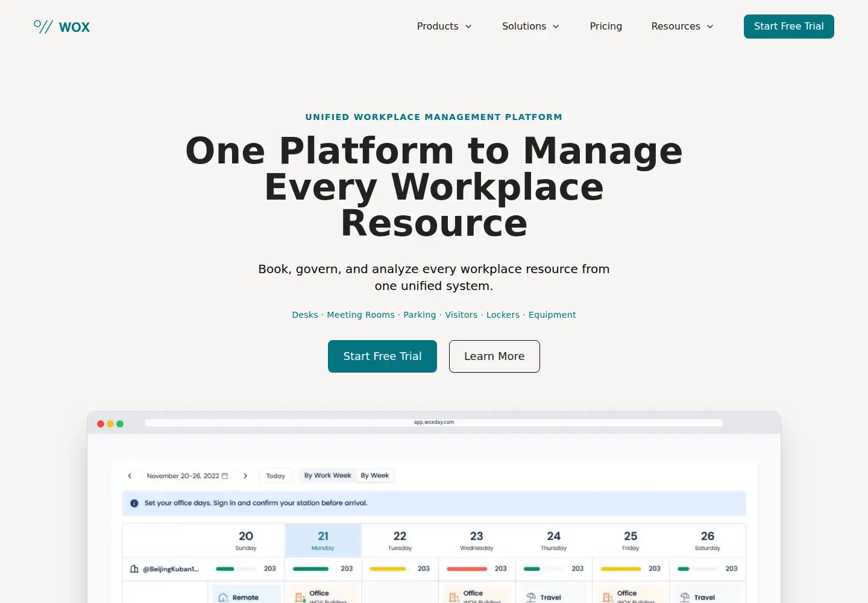
Task: Click Wednesday's red occupancy bar
Action: coord(467,569)
